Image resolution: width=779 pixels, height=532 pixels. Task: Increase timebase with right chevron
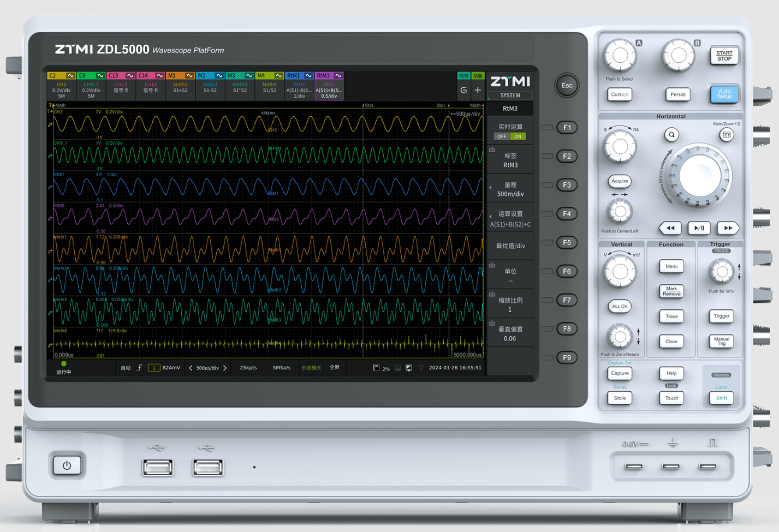pyautogui.click(x=225, y=368)
